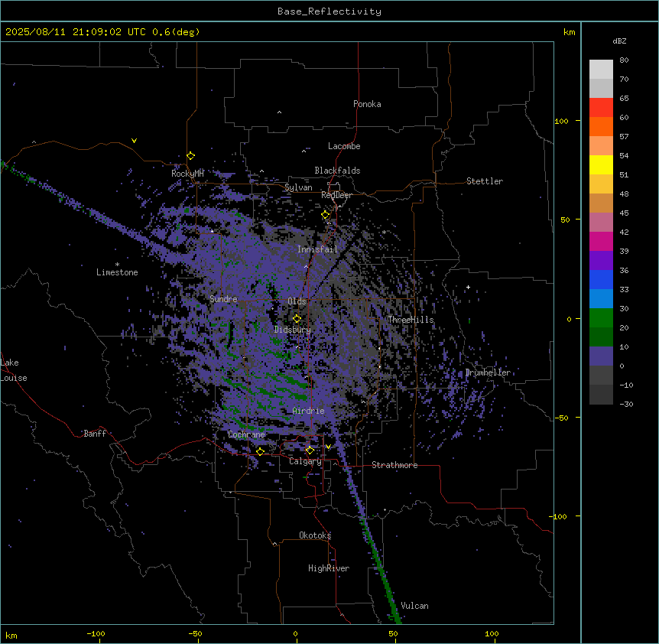This screenshot has width=659, height=644.
Task: Click the Stettler city label
Action: pos(485,181)
